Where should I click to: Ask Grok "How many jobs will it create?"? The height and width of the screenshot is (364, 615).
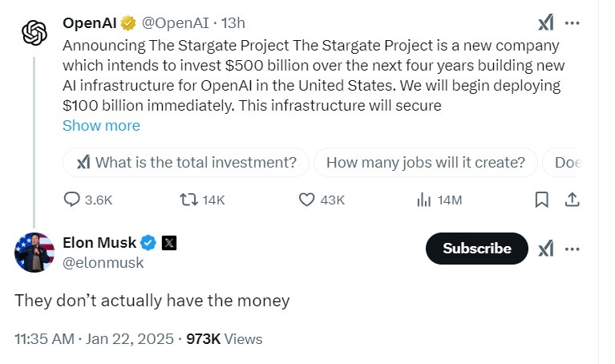[425, 162]
